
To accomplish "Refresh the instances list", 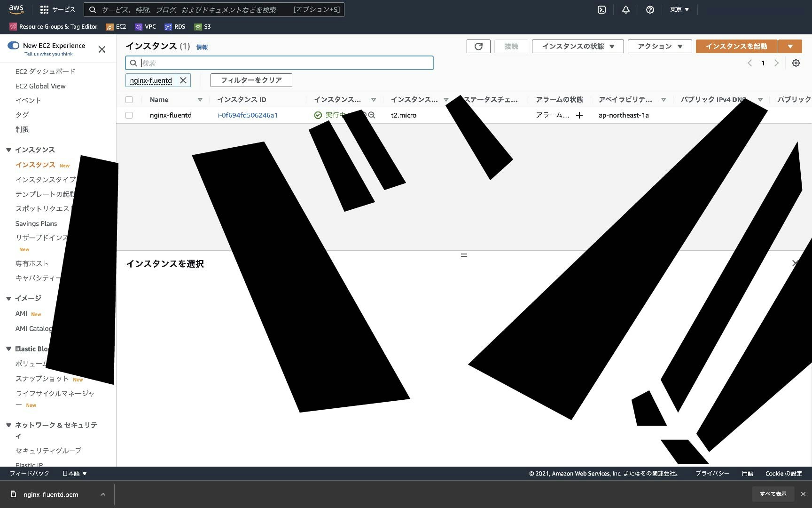I will pyautogui.click(x=478, y=46).
